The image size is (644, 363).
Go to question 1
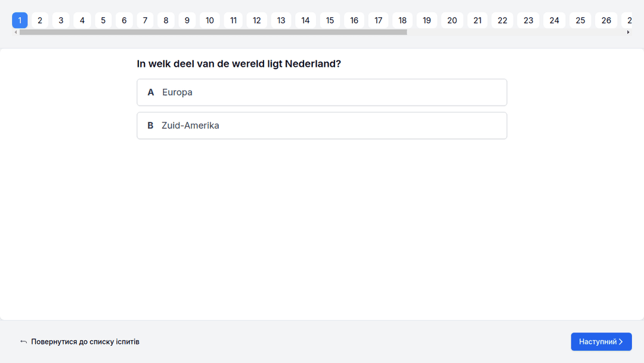pos(20,20)
